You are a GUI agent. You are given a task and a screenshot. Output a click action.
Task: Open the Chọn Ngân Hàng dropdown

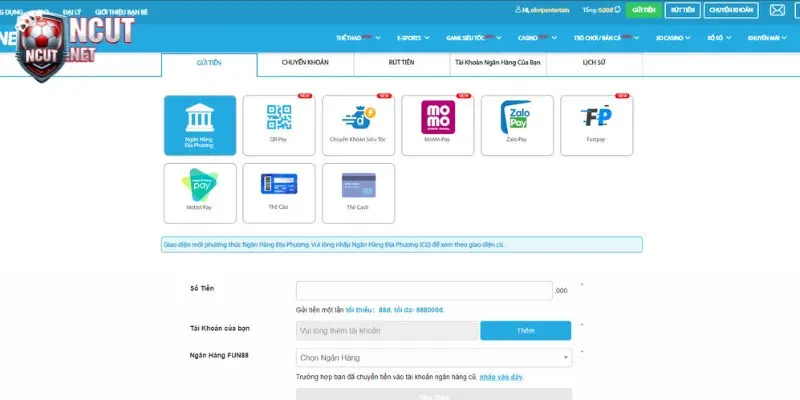[x=434, y=357]
